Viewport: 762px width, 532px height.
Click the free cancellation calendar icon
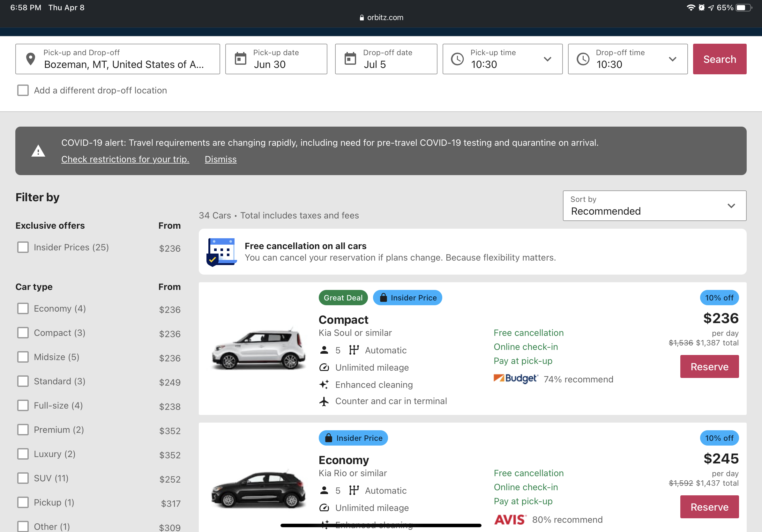[221, 252]
